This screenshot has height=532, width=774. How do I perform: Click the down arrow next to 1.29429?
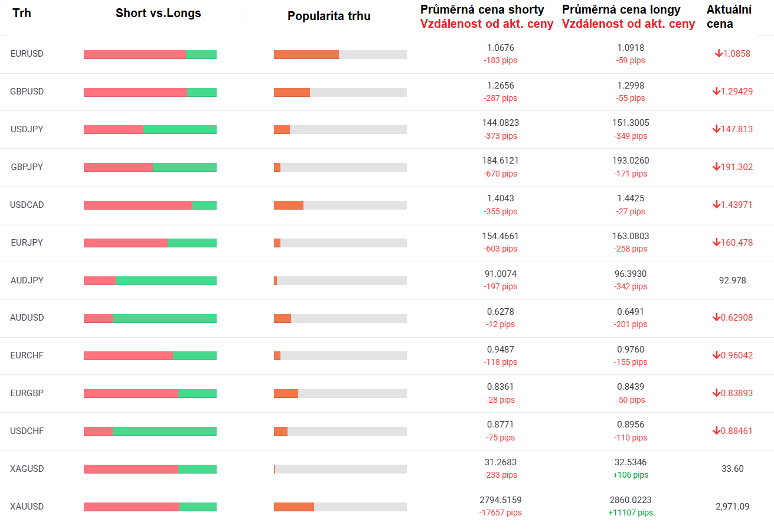click(x=716, y=92)
